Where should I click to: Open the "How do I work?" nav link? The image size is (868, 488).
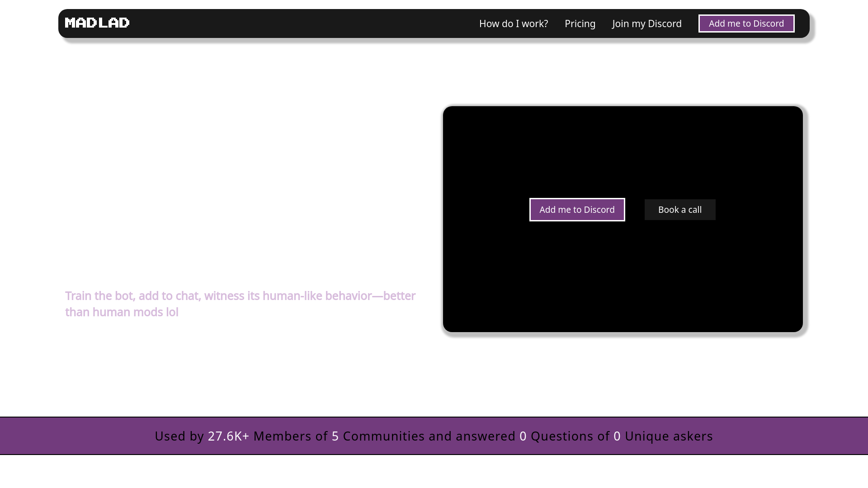pos(513,23)
